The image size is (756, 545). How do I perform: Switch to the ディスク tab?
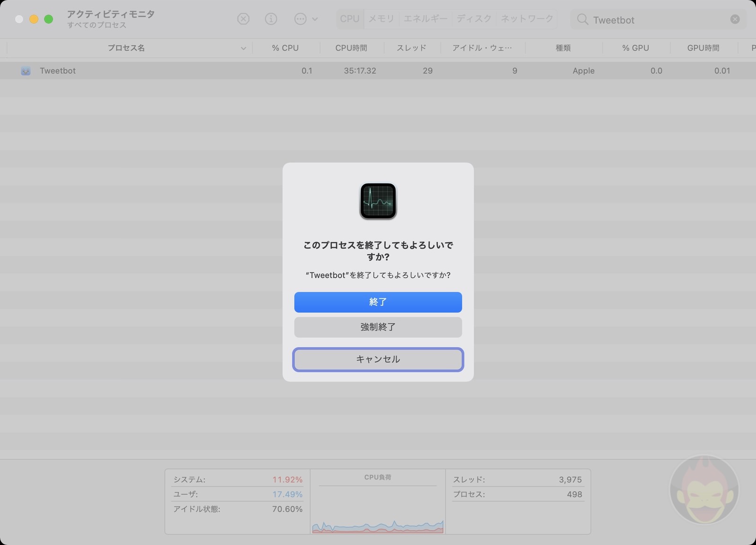point(474,19)
